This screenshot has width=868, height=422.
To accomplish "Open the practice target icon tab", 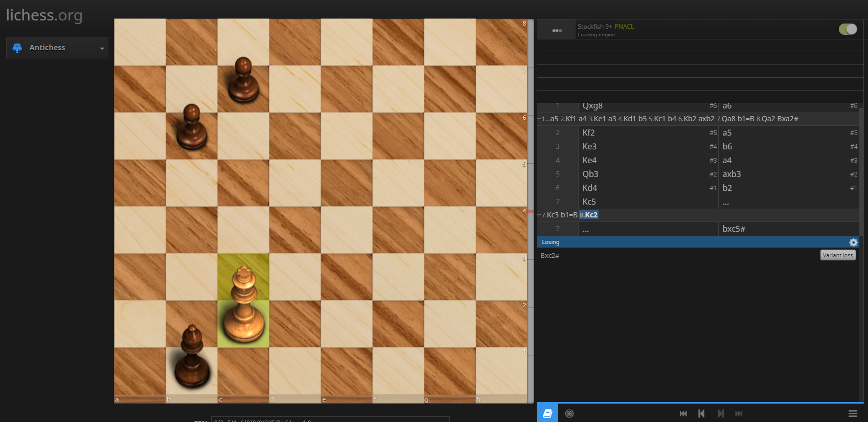I will click(x=569, y=413).
